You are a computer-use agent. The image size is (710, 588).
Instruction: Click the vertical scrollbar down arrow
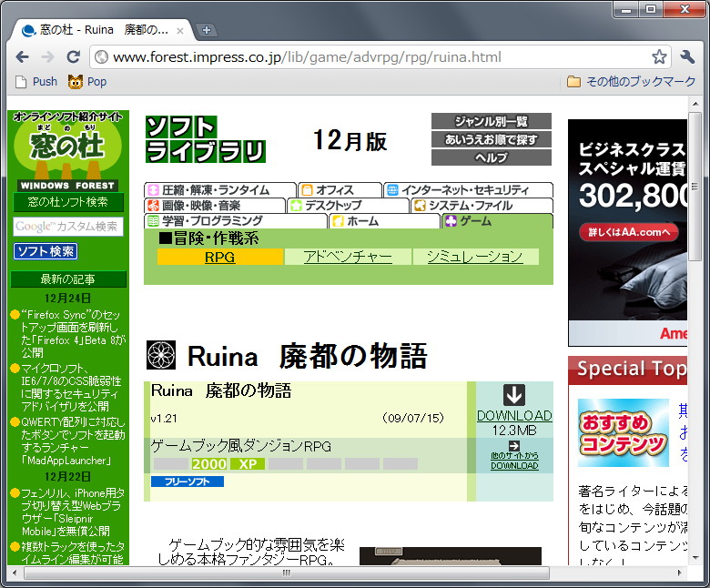point(695,558)
